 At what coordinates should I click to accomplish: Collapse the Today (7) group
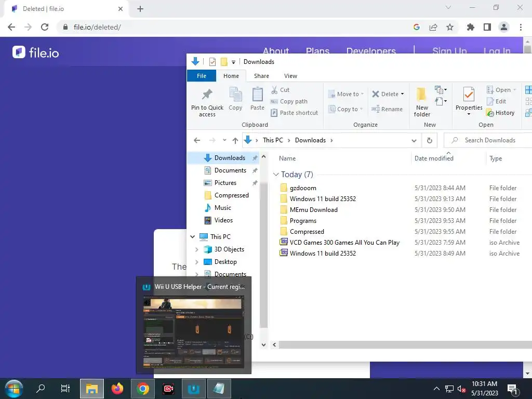[x=276, y=175]
